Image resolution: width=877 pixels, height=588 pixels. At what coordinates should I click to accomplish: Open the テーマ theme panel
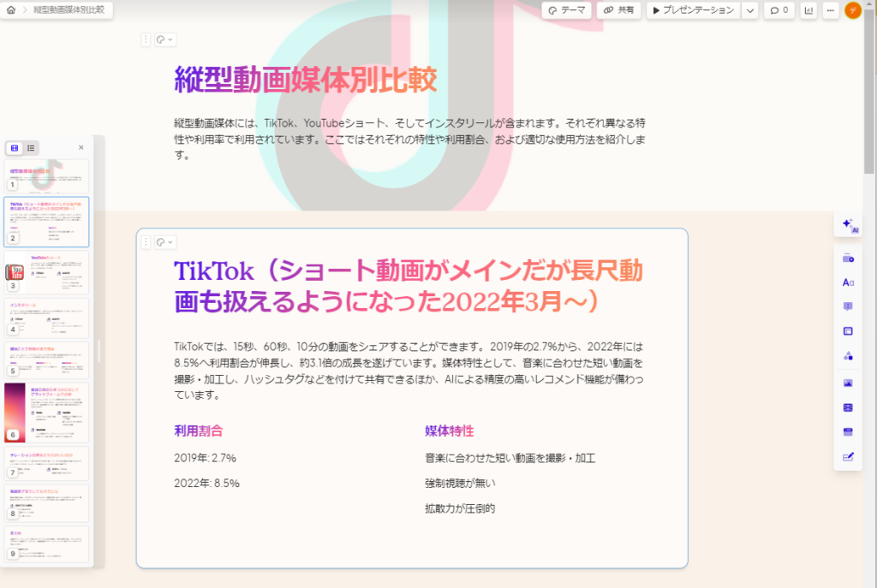(567, 10)
